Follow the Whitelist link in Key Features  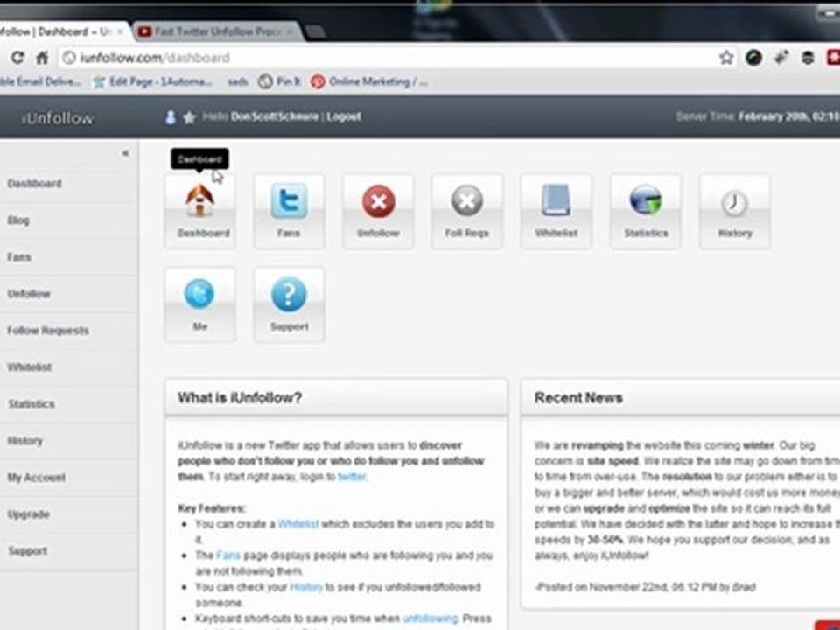(297, 524)
